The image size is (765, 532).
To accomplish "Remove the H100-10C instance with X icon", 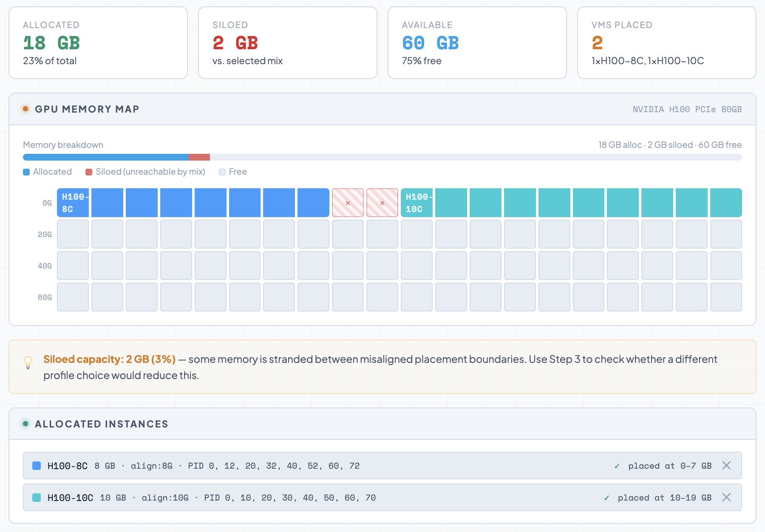I will point(726,498).
